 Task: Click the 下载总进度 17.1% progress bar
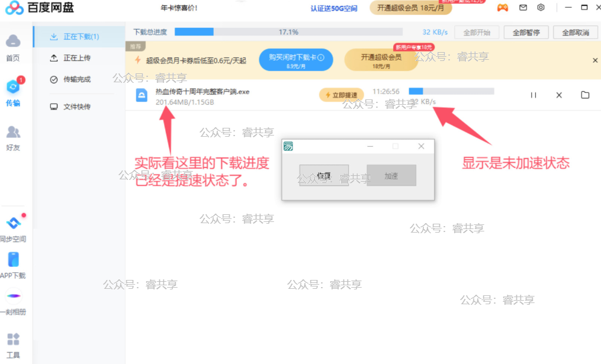tap(288, 32)
